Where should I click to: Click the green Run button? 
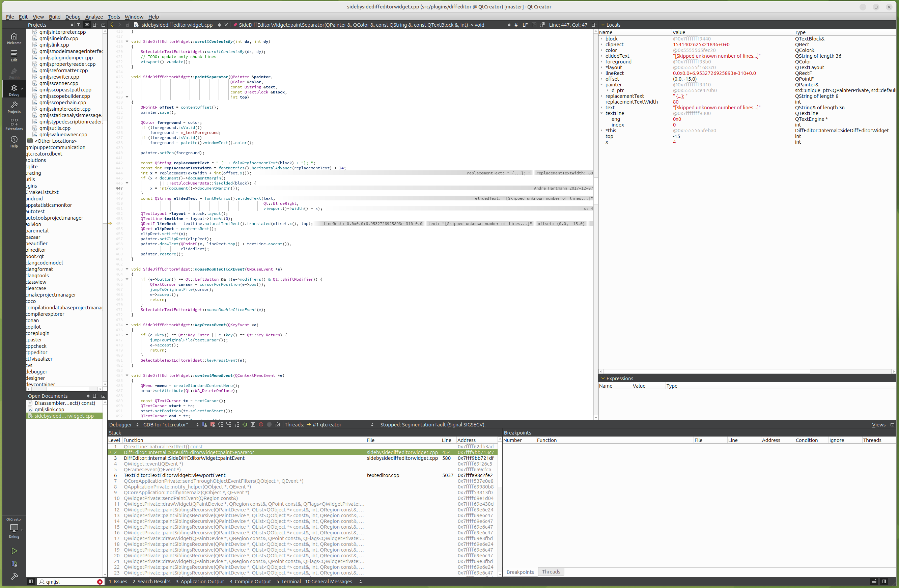[x=14, y=551]
